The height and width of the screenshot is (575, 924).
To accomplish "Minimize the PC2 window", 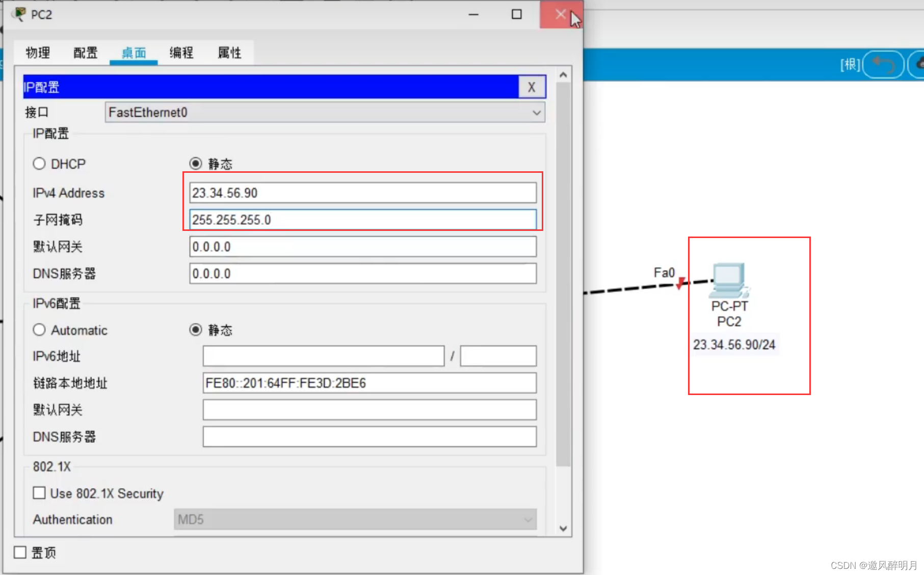I will point(473,14).
